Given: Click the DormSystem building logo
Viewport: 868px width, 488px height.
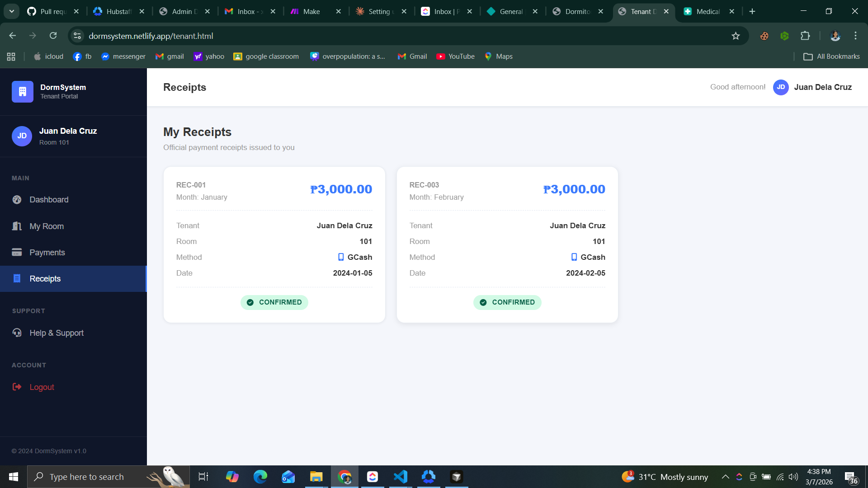Looking at the screenshot, I should 22,91.
